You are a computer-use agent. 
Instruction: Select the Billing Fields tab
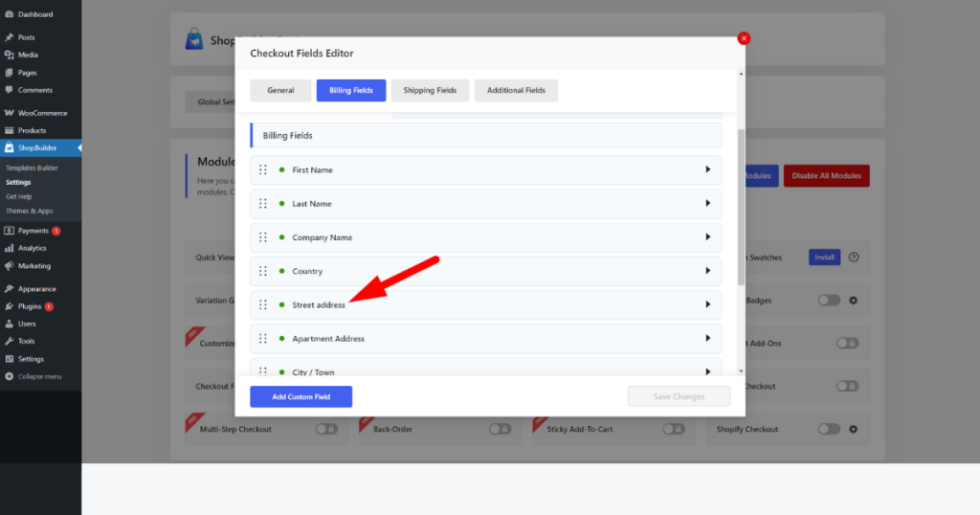[351, 91]
